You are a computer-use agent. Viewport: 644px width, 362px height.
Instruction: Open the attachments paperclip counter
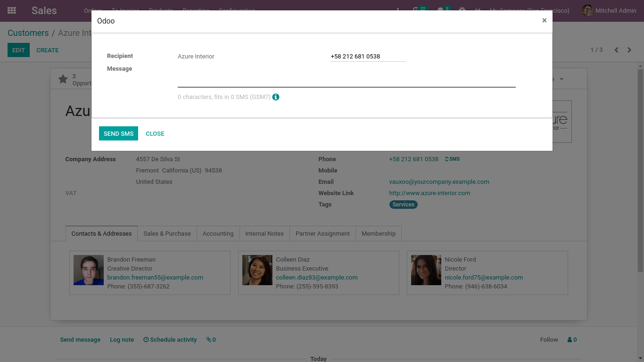211,339
